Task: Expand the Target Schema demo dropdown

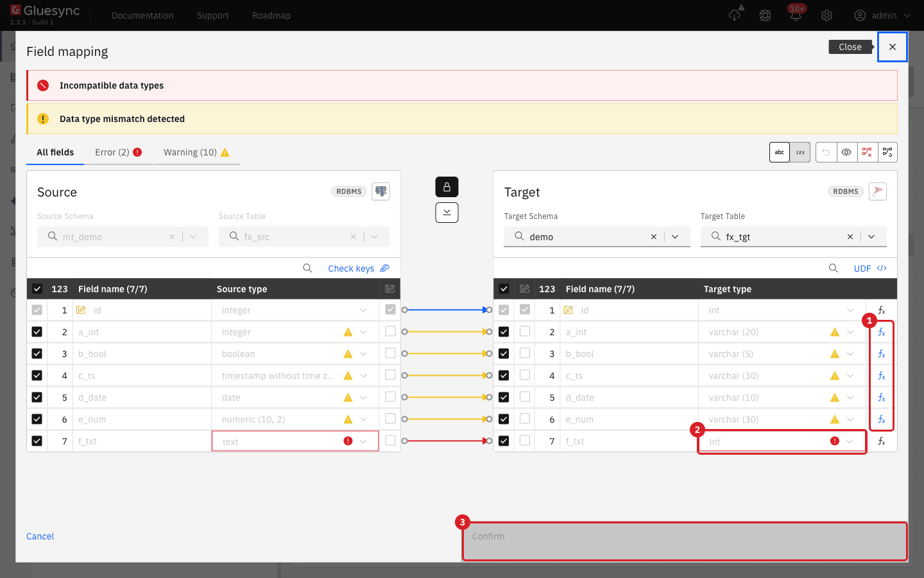Action: (675, 237)
